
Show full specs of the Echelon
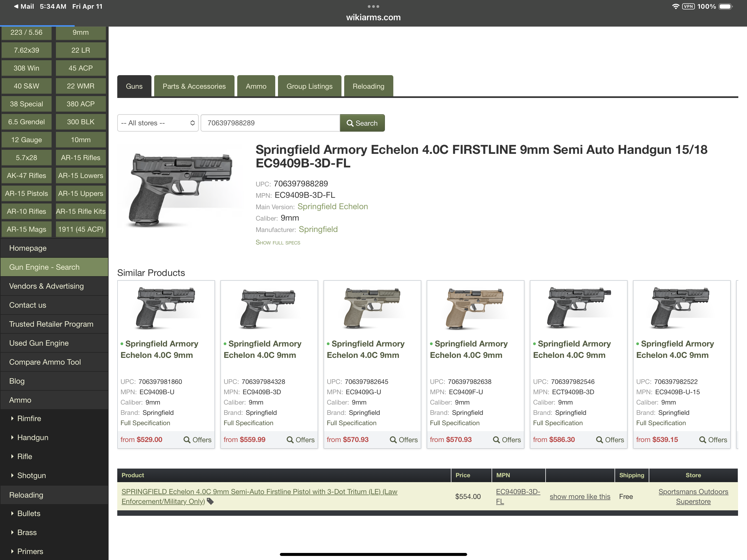click(x=278, y=242)
